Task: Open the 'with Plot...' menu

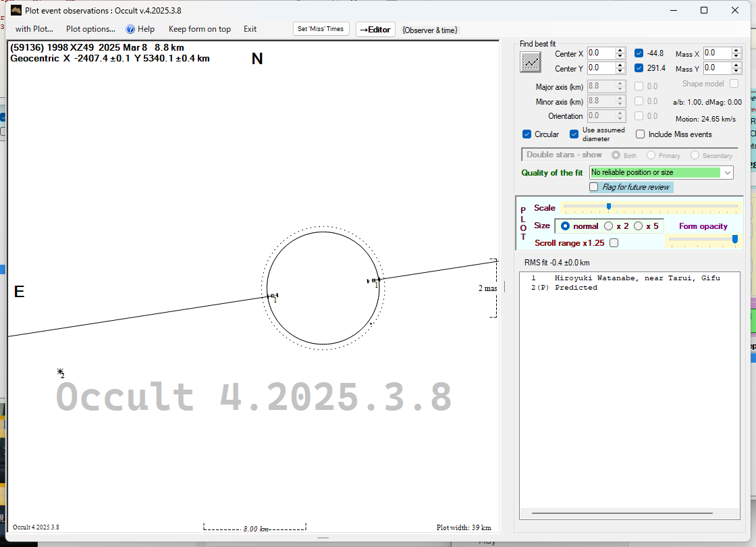Action: pos(34,29)
